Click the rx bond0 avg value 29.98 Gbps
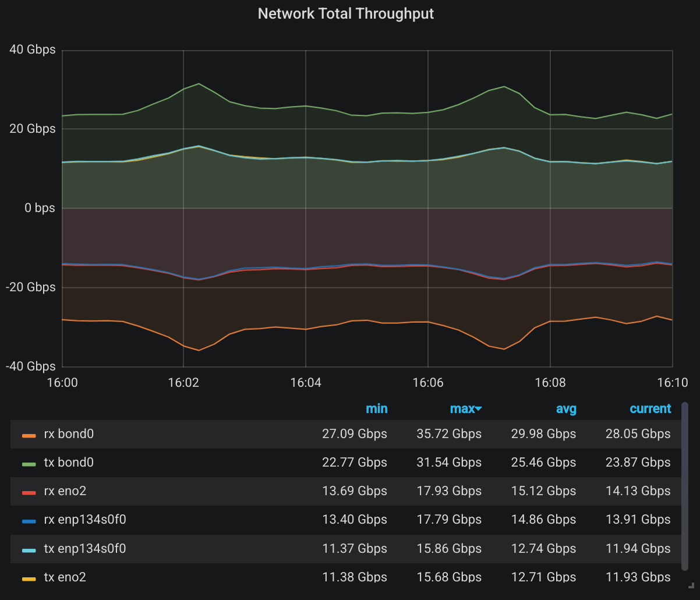 coord(544,434)
